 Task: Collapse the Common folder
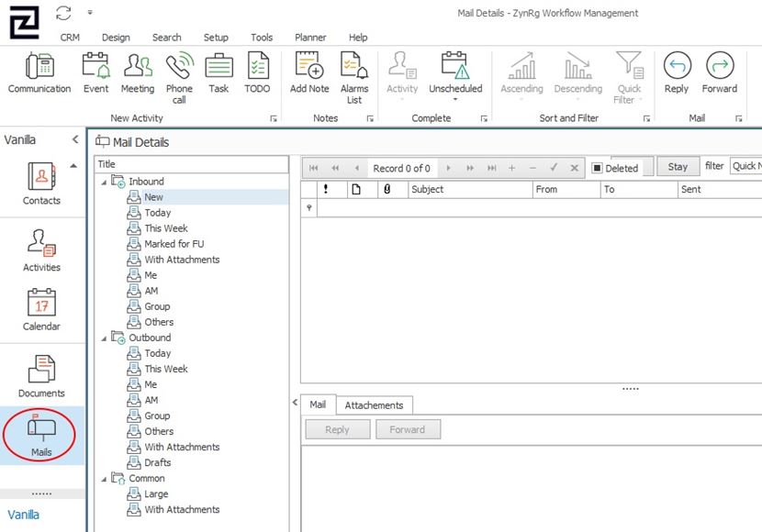point(104,480)
